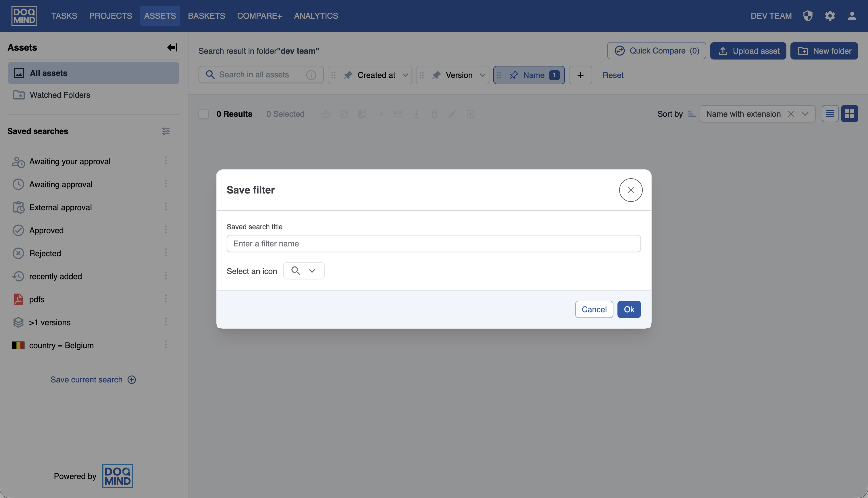Click the New folder button
Screen dimensions: 868x498
[824, 51]
